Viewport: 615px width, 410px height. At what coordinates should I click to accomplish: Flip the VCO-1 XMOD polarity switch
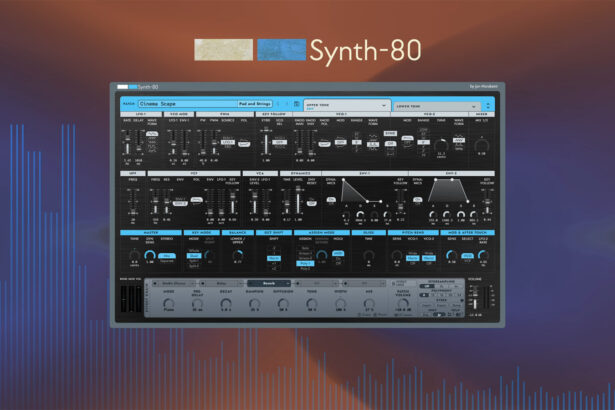(x=324, y=144)
